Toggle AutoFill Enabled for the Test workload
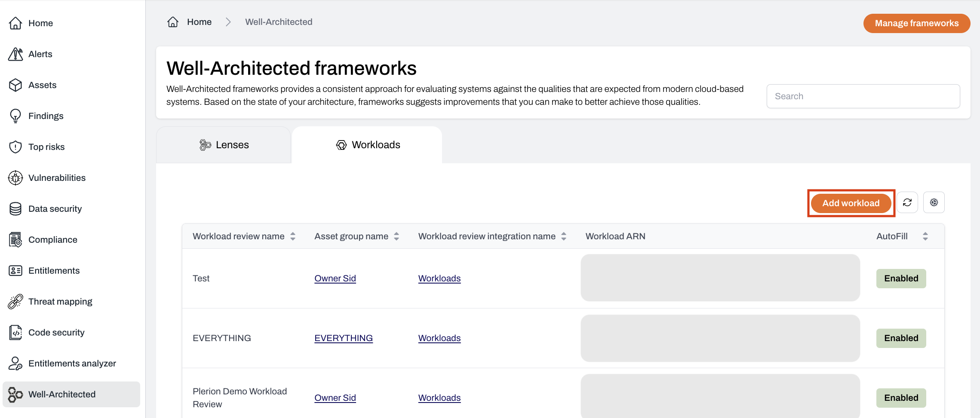The width and height of the screenshot is (980, 418). pyautogui.click(x=901, y=278)
